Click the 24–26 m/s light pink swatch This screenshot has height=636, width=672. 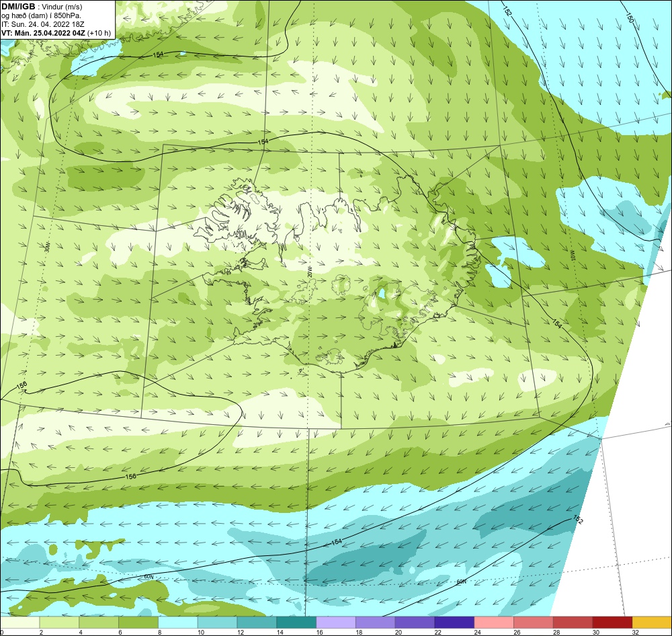(494, 623)
